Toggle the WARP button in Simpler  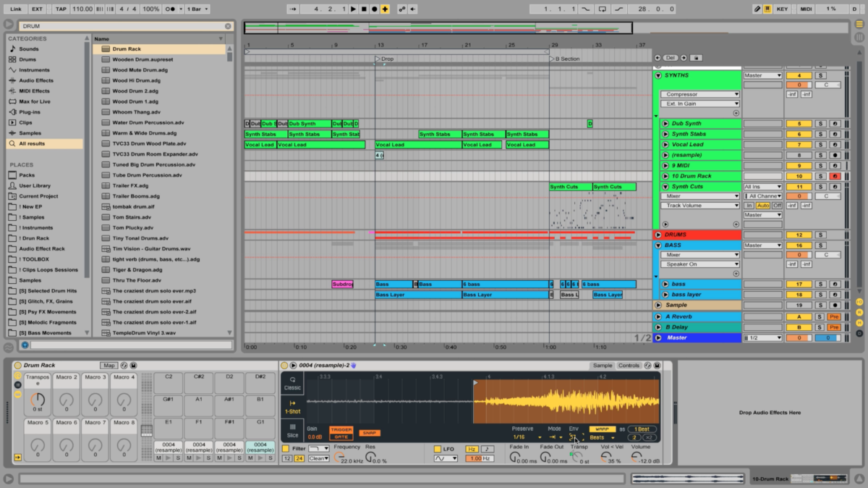602,429
